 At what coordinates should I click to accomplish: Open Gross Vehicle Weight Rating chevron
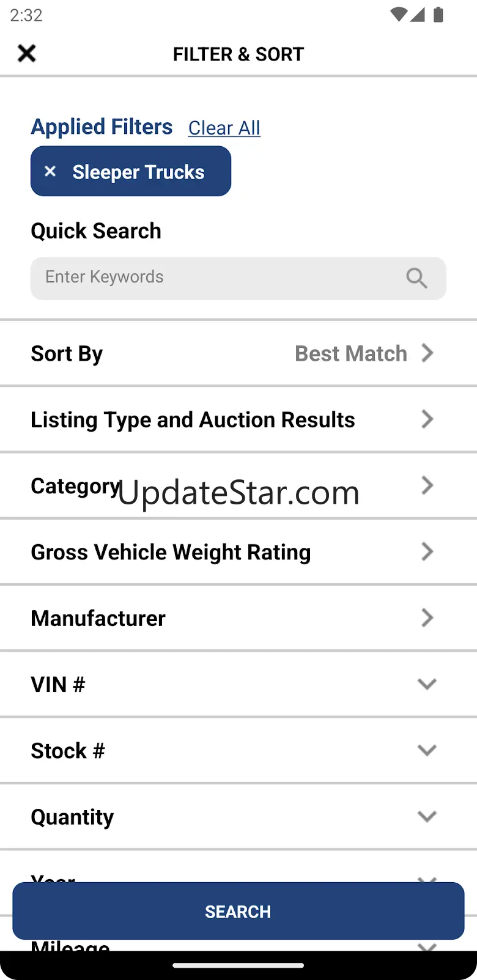(427, 552)
